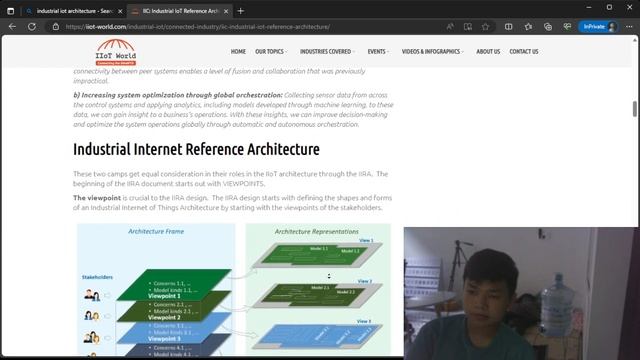The image size is (640, 360).
Task: Click the page vertical scrollbar thumb
Action: point(635,109)
